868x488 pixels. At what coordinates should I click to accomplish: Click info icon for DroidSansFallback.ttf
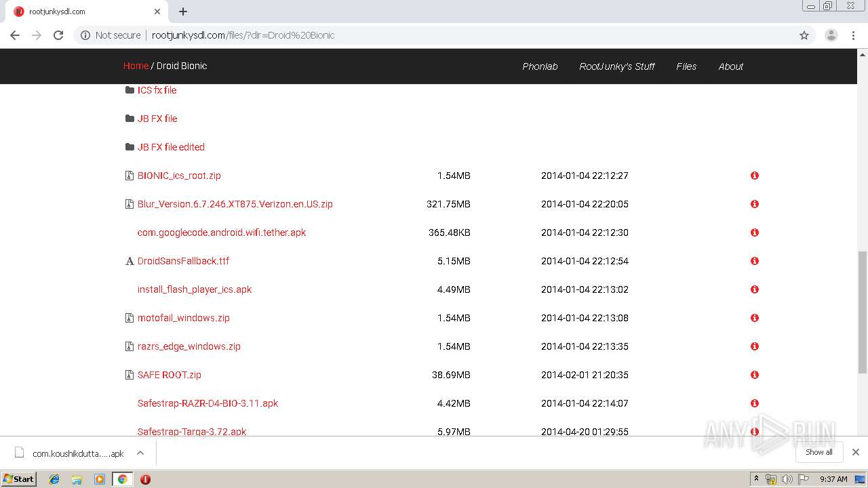coord(754,261)
